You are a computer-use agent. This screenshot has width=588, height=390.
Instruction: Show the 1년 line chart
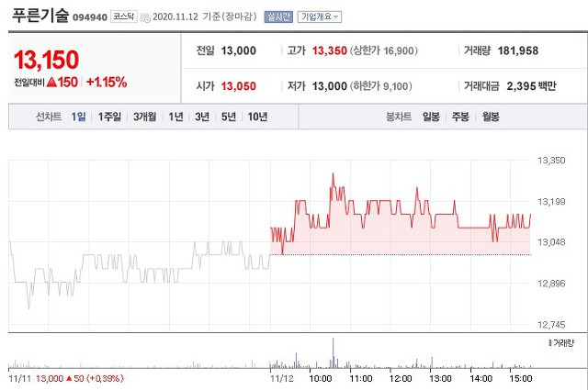point(175,117)
